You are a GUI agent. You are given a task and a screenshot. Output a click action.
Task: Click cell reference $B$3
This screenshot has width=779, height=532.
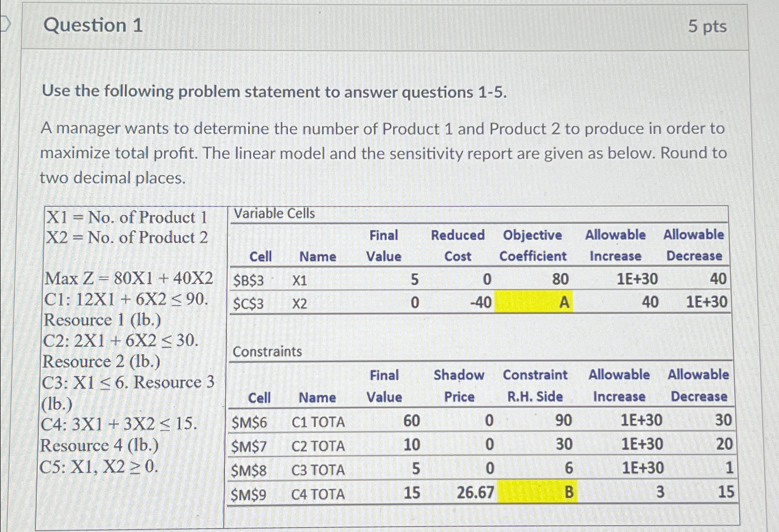pos(248,281)
